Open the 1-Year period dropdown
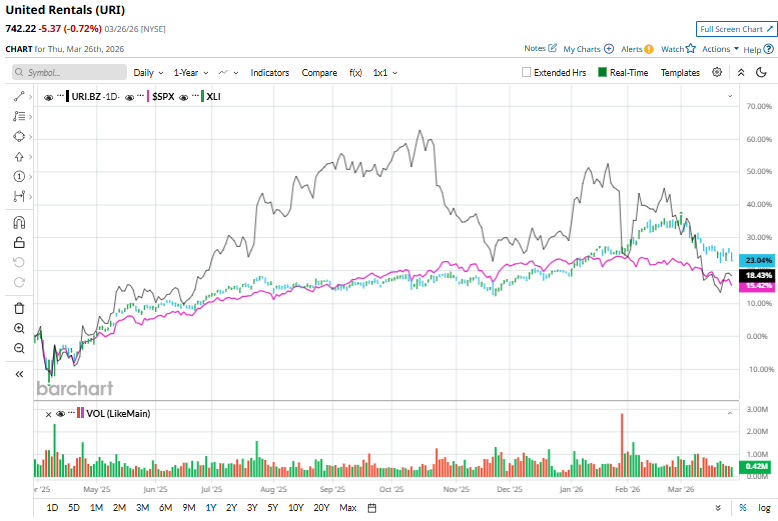 click(x=191, y=72)
